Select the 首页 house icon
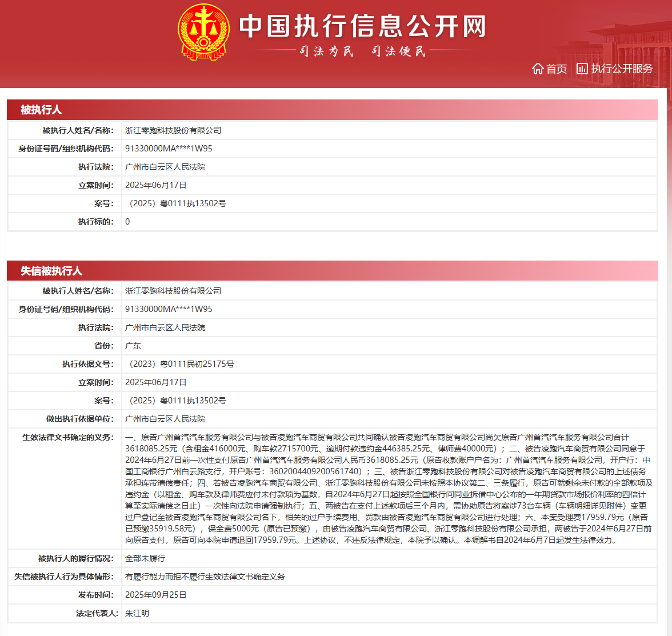The height and width of the screenshot is (636, 672). tap(538, 69)
